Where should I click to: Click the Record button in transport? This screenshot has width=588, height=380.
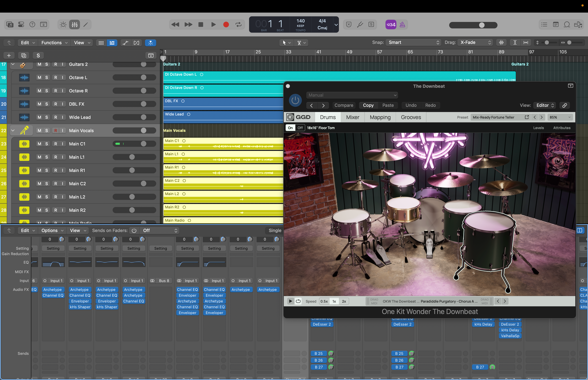coord(226,24)
